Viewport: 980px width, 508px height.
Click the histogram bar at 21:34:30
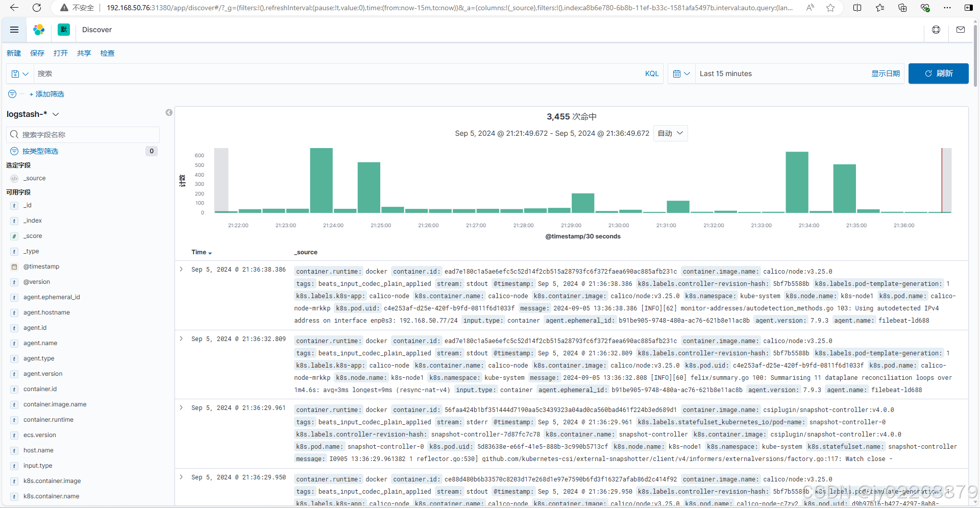(x=844, y=188)
